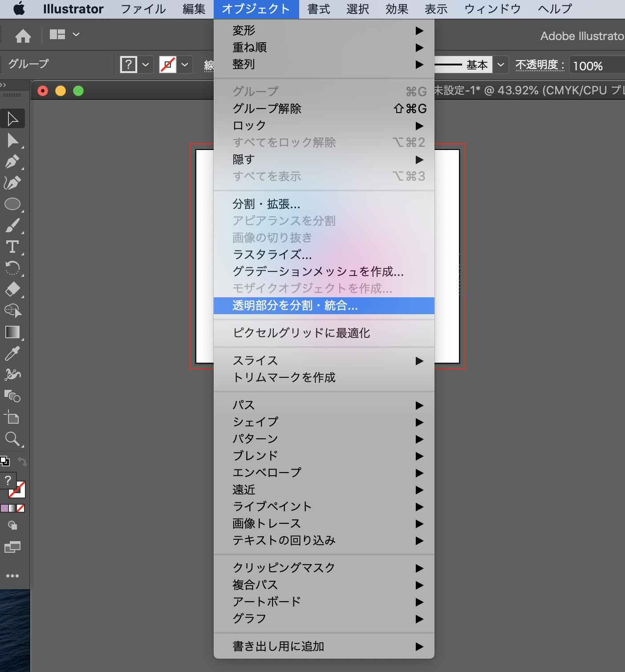Open the stroke color dropdown arrow

185,65
